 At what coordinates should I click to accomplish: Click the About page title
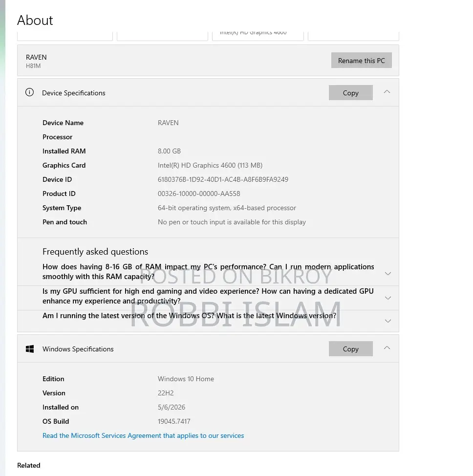pyautogui.click(x=35, y=21)
